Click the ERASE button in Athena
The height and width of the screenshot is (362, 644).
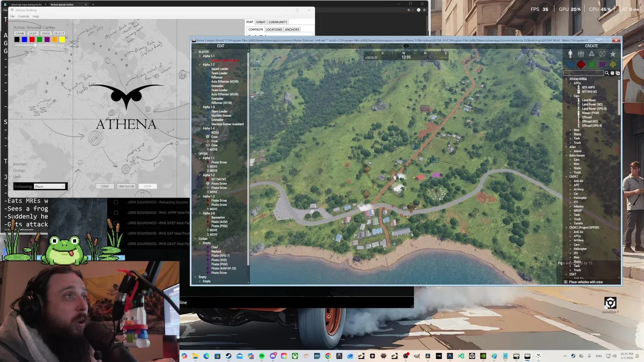click(46, 34)
